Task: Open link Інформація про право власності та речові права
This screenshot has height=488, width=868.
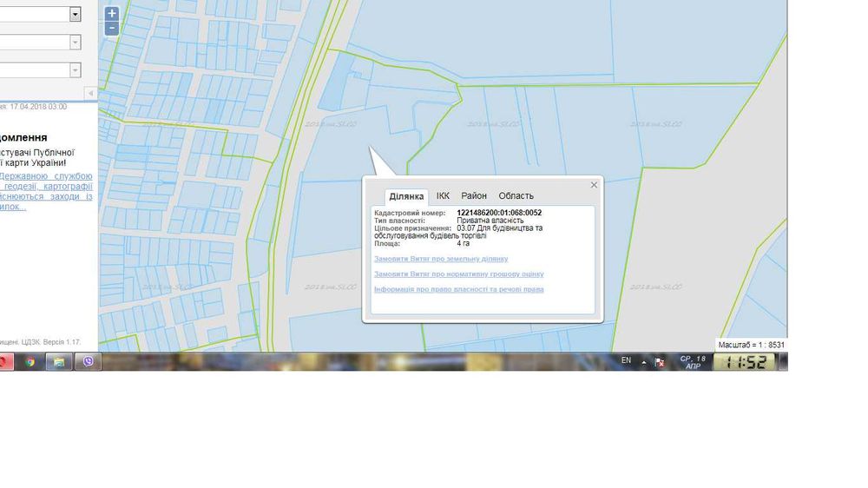Action: pos(459,289)
